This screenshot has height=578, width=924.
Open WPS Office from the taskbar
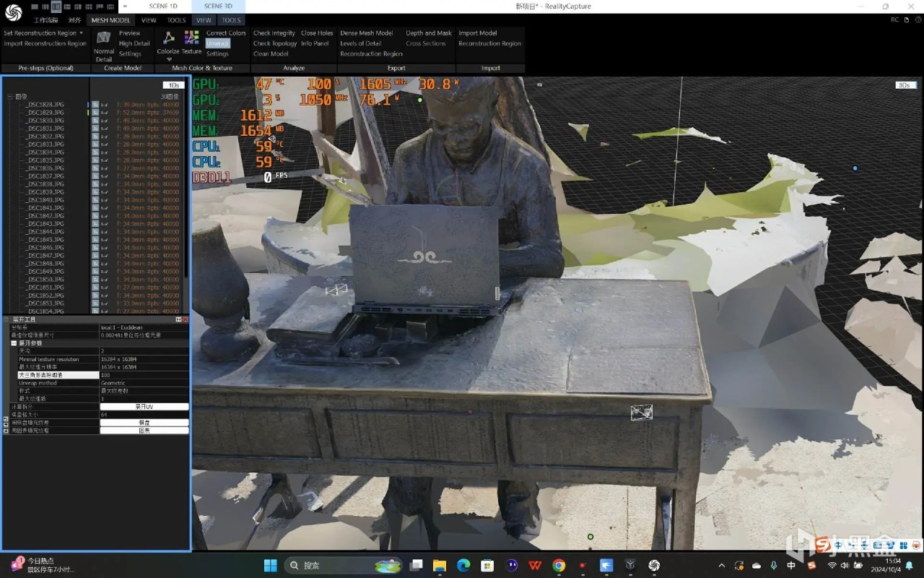[x=535, y=565]
